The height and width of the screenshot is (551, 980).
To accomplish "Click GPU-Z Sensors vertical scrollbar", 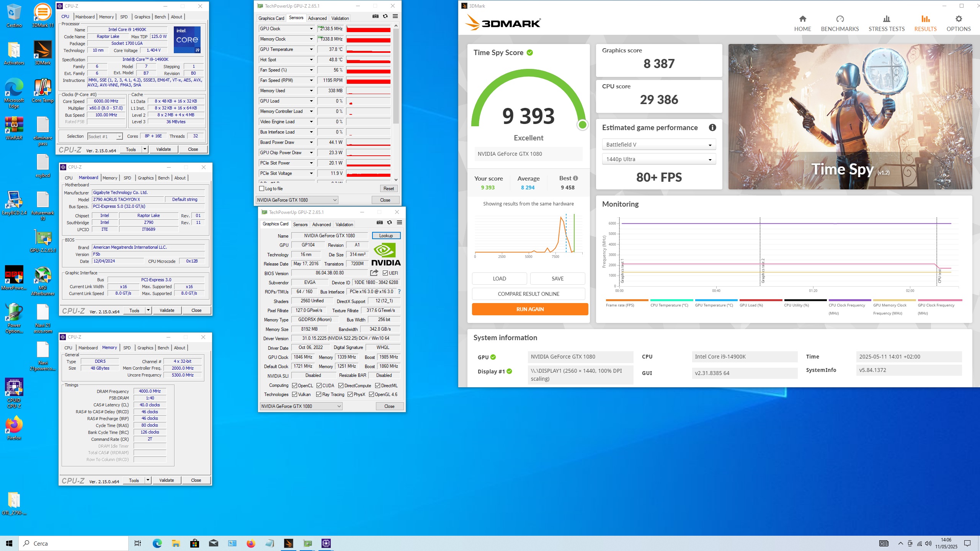I will pyautogui.click(x=396, y=103).
